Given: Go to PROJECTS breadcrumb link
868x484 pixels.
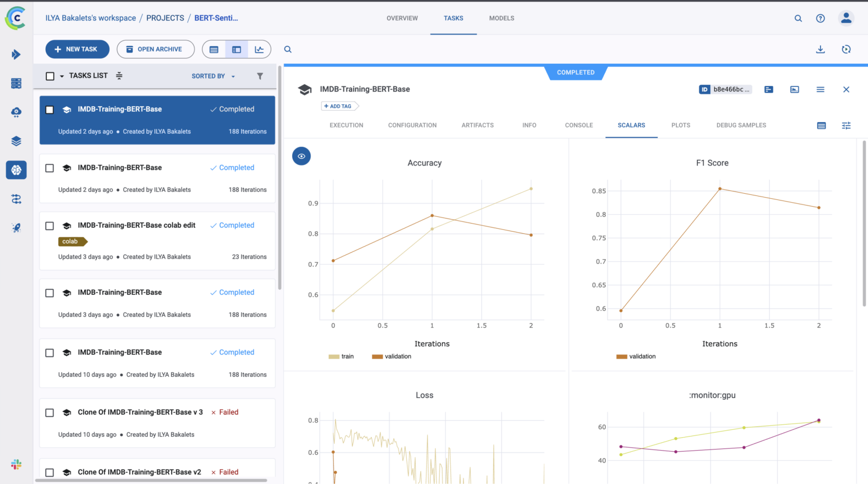Looking at the screenshot, I should click(x=165, y=18).
